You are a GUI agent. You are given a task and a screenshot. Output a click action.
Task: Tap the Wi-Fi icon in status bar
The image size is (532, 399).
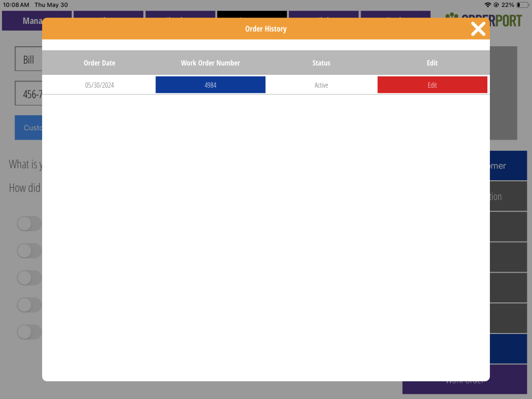pos(487,5)
